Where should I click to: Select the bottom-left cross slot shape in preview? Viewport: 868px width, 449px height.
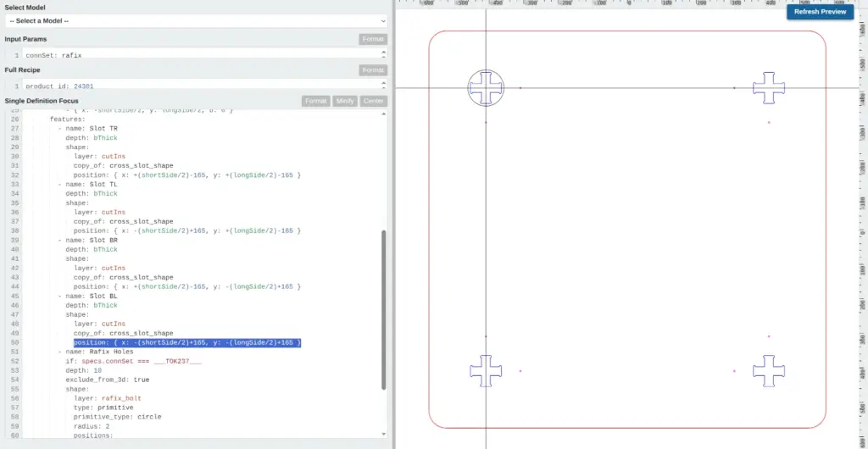click(x=486, y=370)
